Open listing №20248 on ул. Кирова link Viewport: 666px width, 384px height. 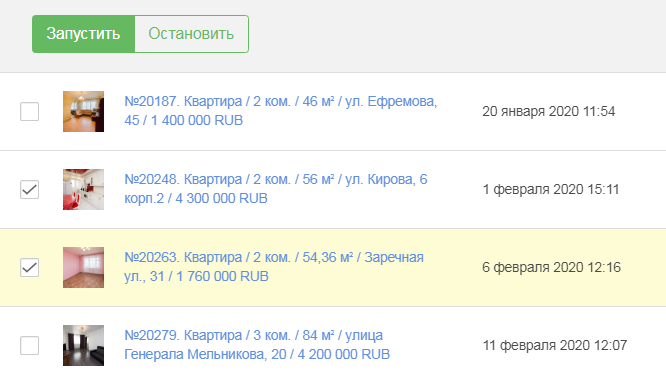tap(276, 189)
